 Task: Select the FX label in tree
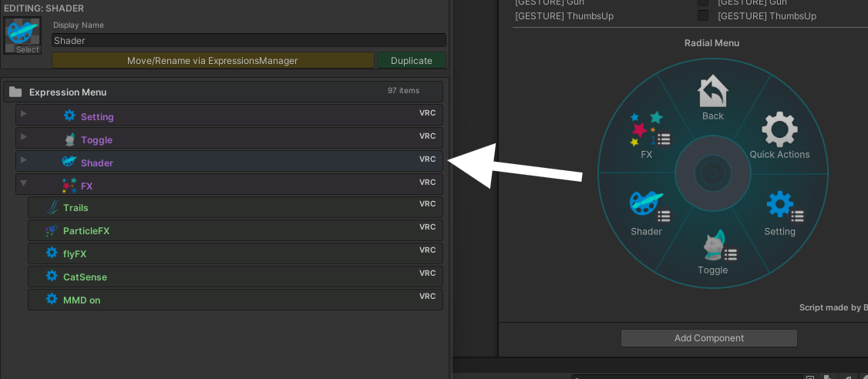click(86, 186)
